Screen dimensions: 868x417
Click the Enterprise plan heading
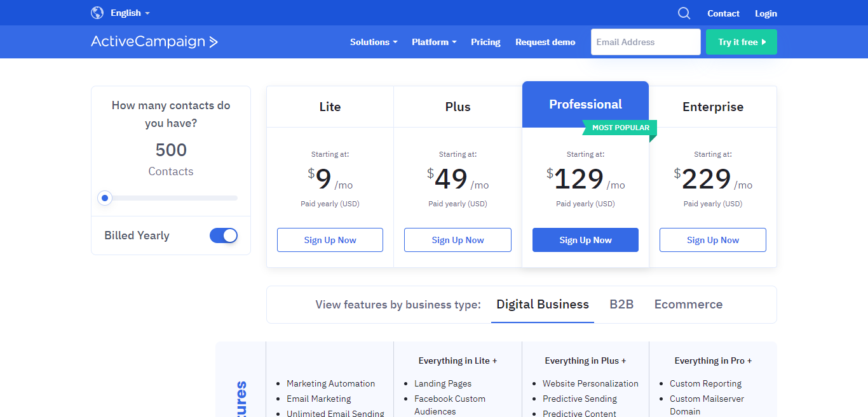[713, 107]
